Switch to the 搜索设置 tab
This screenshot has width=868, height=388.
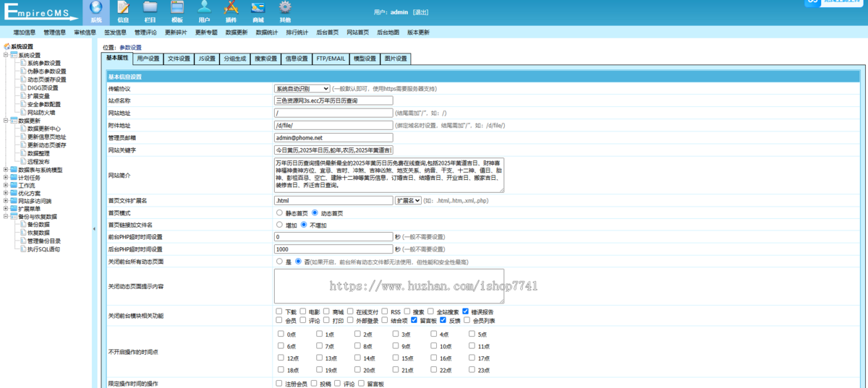(265, 59)
